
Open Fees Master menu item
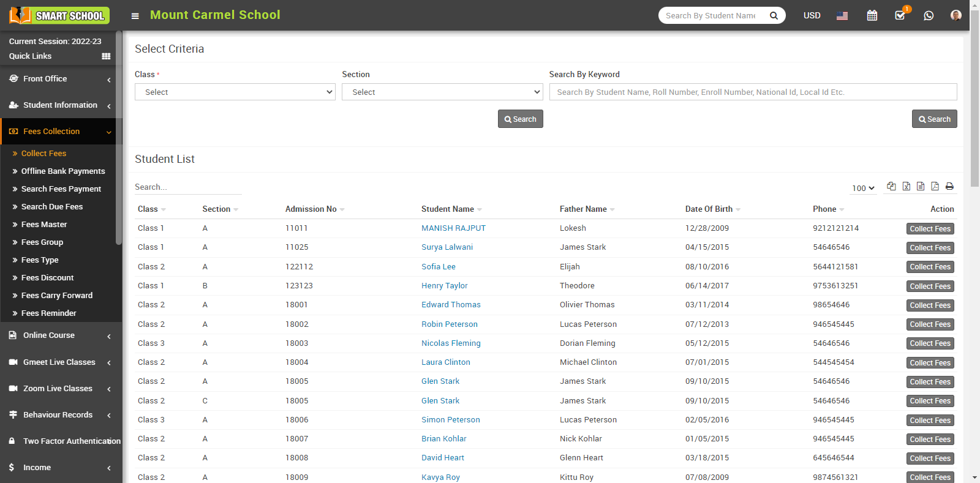click(x=44, y=225)
